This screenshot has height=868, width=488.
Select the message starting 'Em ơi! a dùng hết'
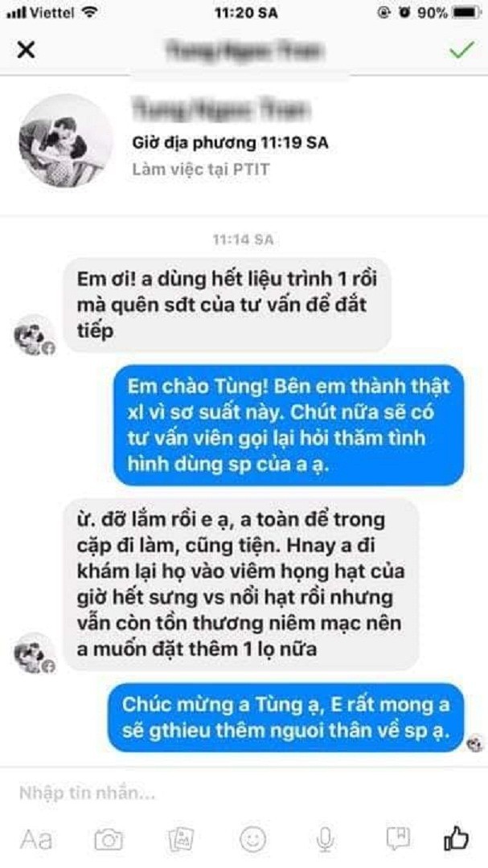[x=227, y=305]
